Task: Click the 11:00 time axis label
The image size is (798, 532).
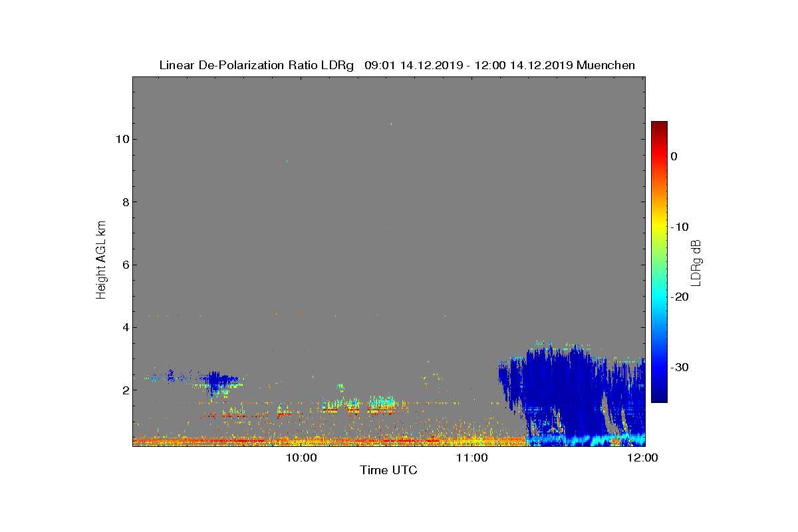Action: click(x=472, y=458)
